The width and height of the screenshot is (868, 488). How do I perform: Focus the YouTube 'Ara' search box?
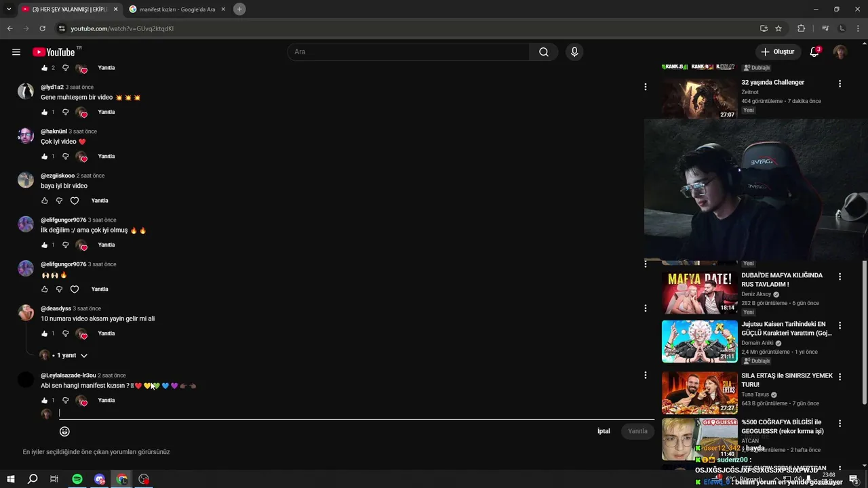(408, 52)
